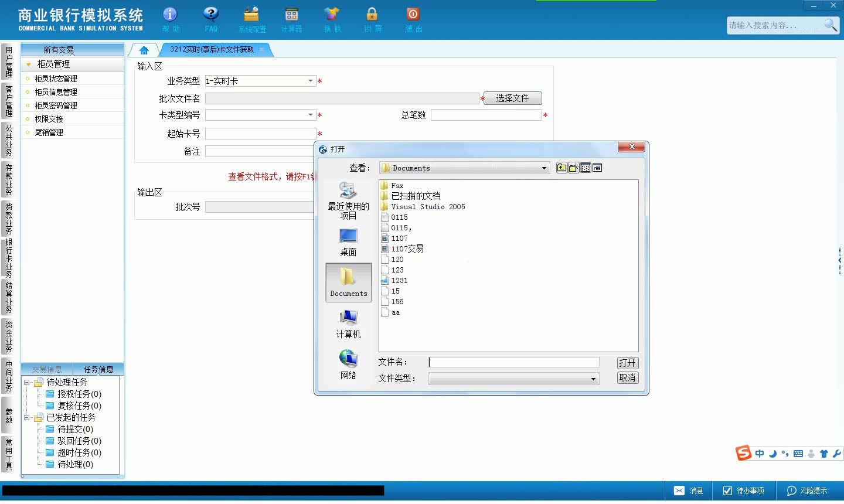The width and height of the screenshot is (844, 504).
Task: Open the 卡类型编号 dropdown
Action: (311, 115)
